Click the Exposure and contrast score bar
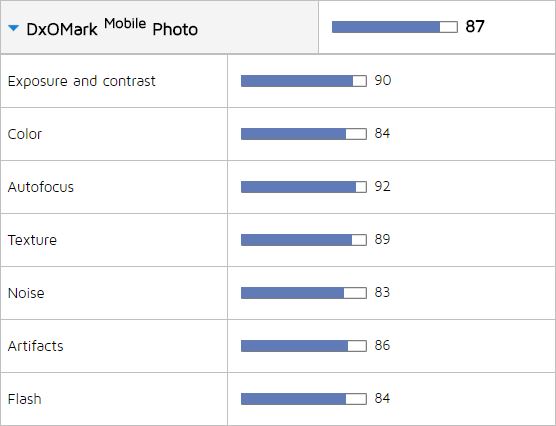 click(x=304, y=81)
